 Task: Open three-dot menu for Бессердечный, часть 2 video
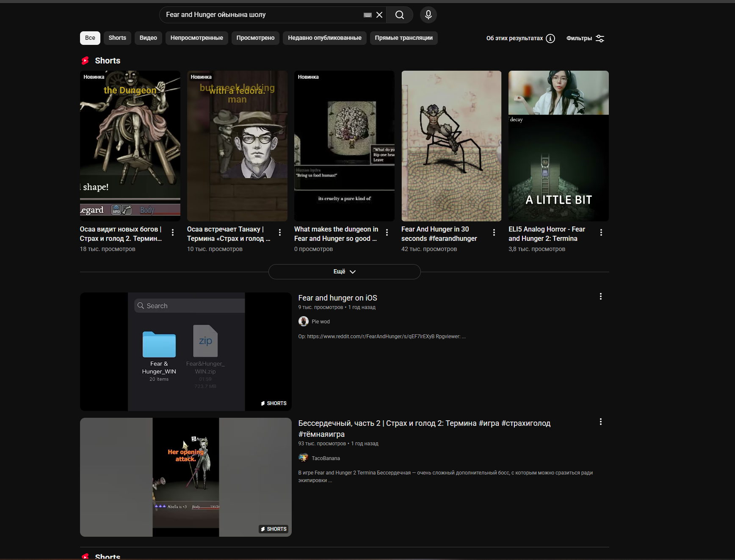[x=600, y=422]
